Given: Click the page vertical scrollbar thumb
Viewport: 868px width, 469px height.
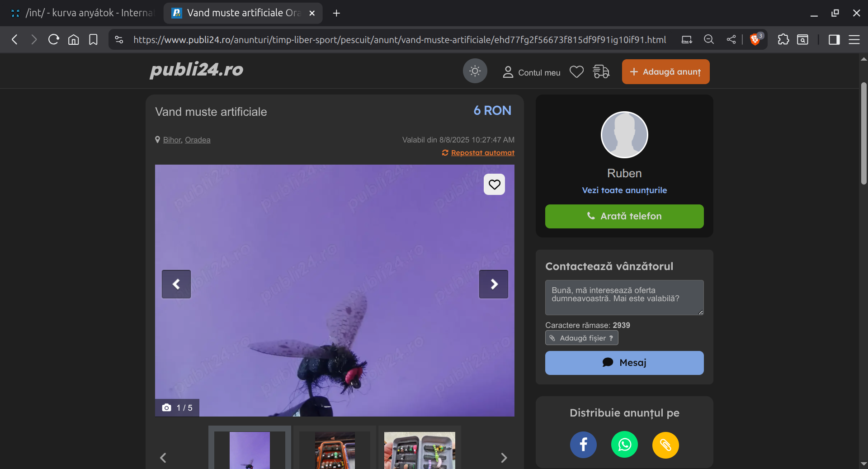Looking at the screenshot, I should [x=864, y=133].
